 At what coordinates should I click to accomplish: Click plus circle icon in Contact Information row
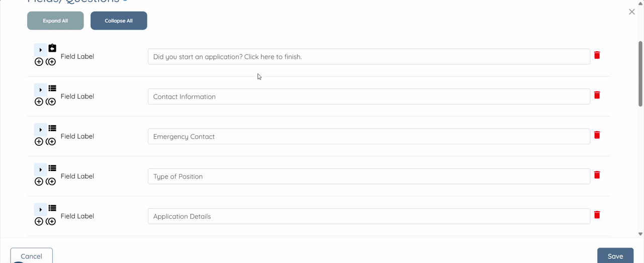[39, 102]
